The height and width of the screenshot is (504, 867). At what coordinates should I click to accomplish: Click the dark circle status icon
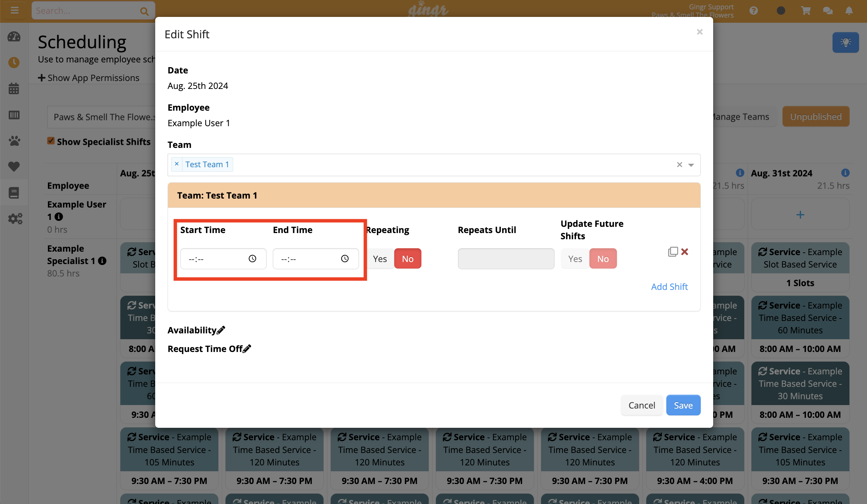coord(781,11)
